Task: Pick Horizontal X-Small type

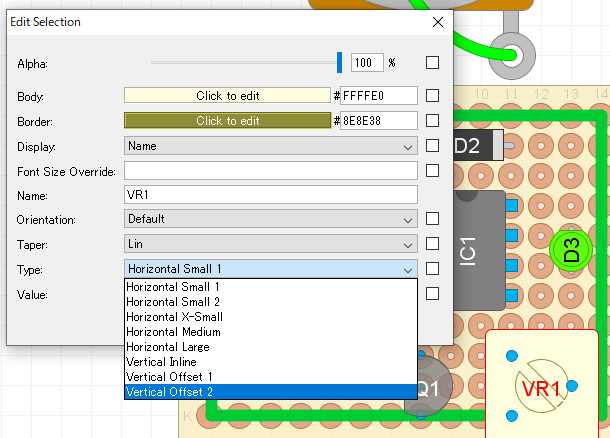Action: pyautogui.click(x=271, y=317)
